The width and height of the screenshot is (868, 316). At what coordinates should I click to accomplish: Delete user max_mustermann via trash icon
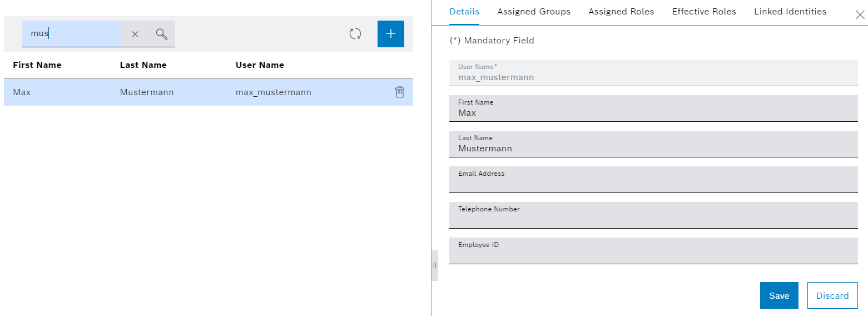[399, 92]
